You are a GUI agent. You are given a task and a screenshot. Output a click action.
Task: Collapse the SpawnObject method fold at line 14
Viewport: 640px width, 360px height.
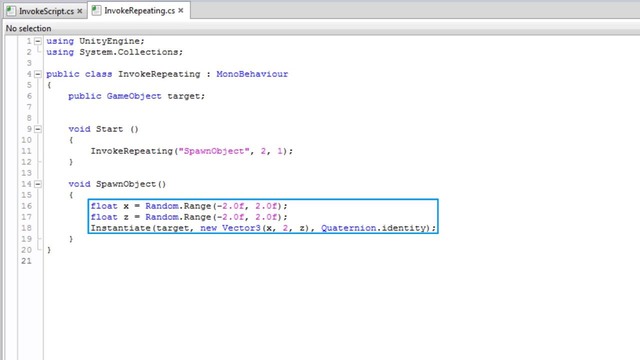(x=38, y=184)
